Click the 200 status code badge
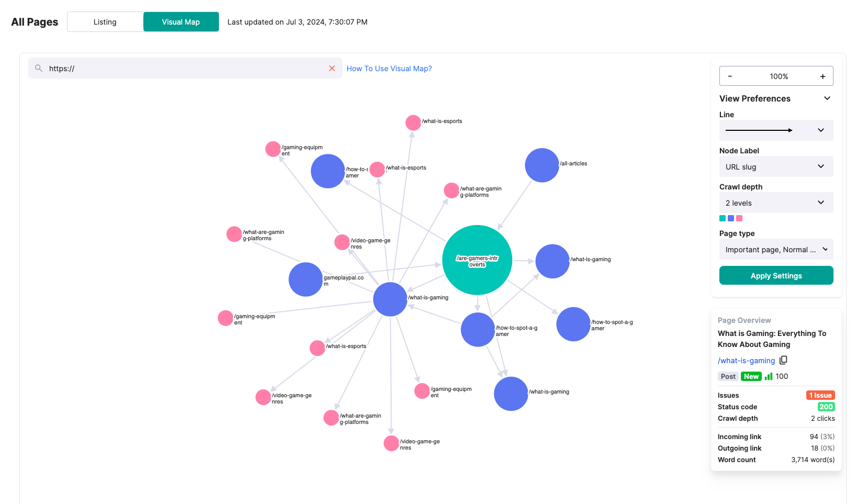 (826, 407)
